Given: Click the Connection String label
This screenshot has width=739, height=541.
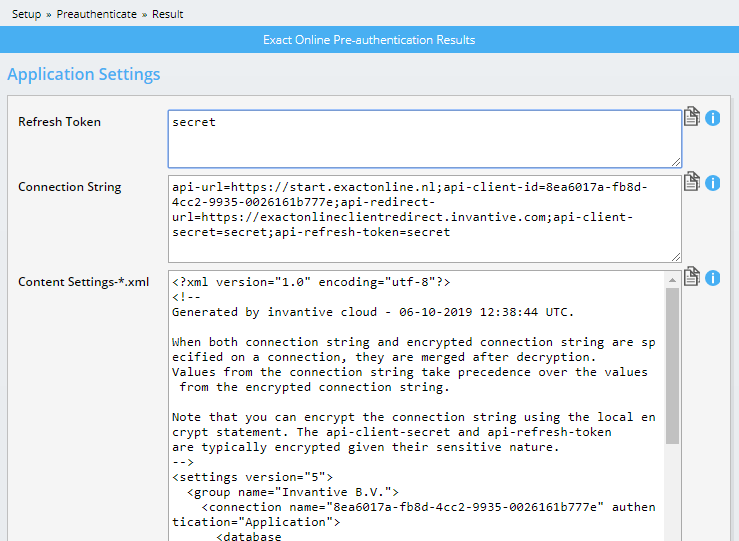Looking at the screenshot, I should pos(70,187).
